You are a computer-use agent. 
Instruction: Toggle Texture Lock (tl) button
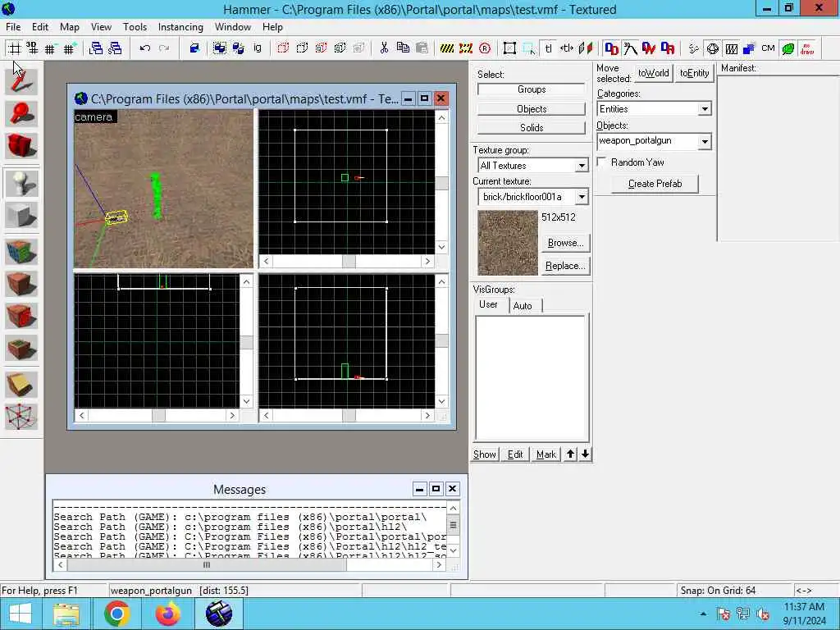point(548,48)
